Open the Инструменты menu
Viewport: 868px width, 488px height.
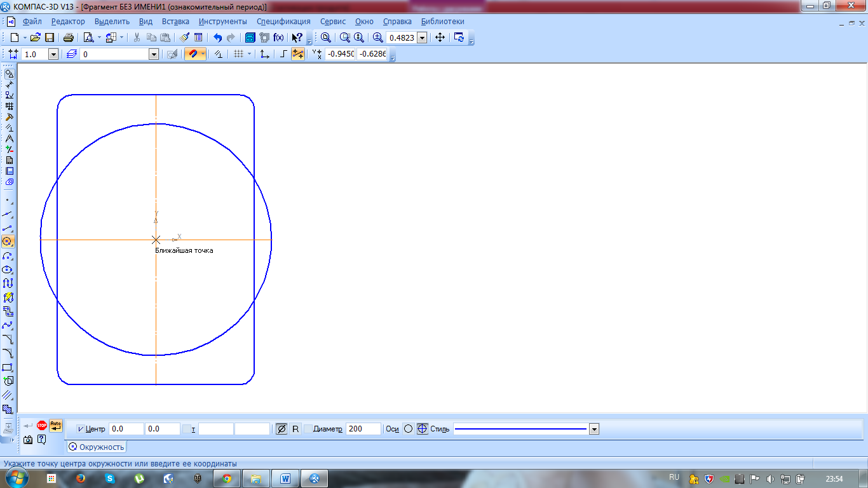[223, 21]
